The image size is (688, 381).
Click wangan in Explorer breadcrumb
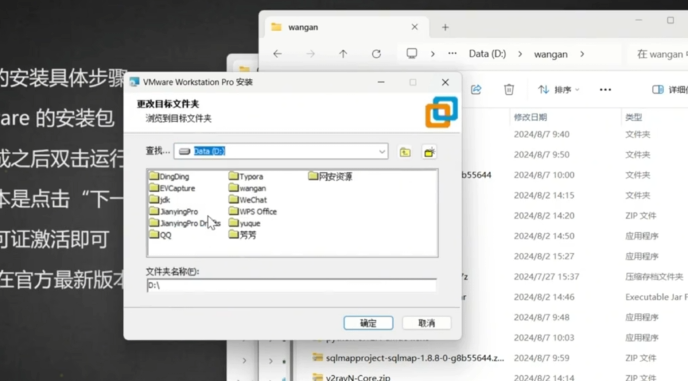pos(551,54)
